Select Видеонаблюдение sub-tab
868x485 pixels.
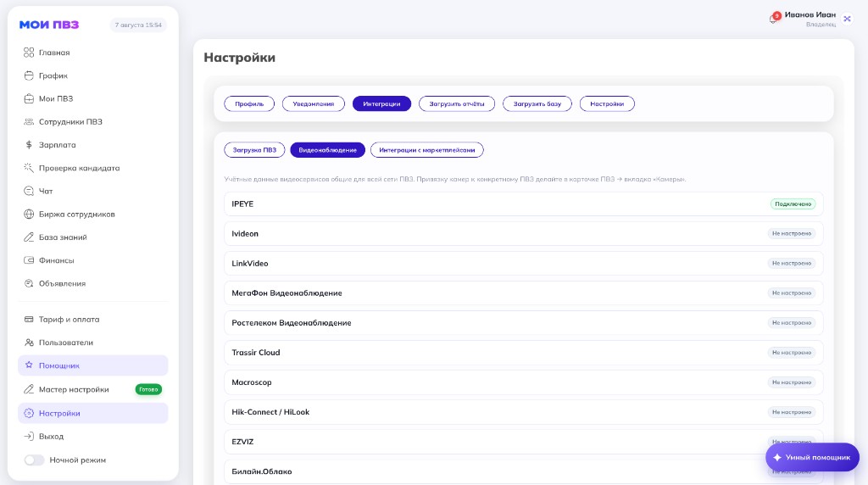328,150
